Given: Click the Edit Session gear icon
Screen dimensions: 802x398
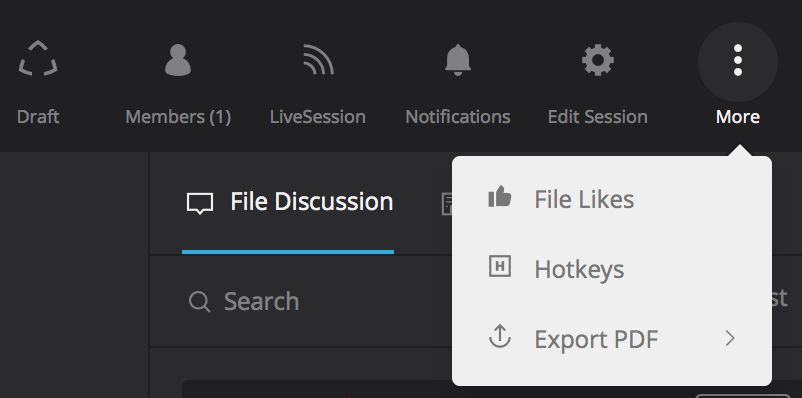Looking at the screenshot, I should 598,60.
